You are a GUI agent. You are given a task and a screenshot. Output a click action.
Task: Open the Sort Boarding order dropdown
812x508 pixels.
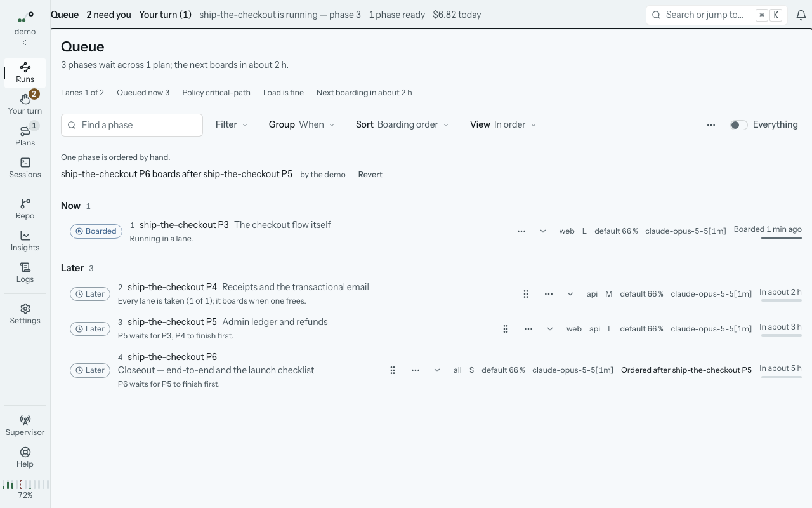click(402, 124)
